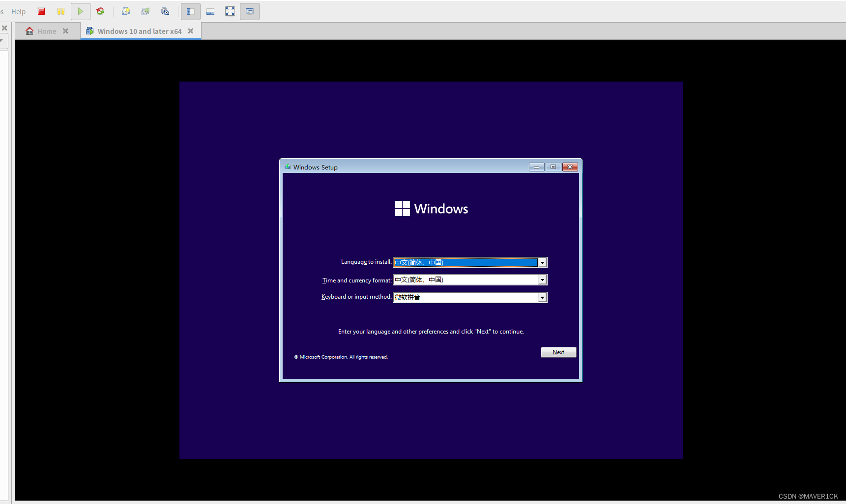Maximize the Windows Setup dialog
The height and width of the screenshot is (504, 846).
(553, 167)
